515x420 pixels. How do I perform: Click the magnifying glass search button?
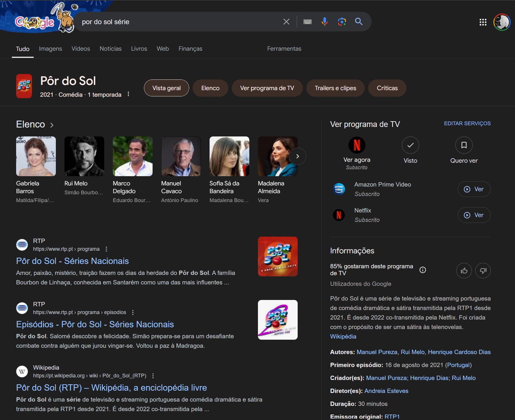[x=359, y=22]
